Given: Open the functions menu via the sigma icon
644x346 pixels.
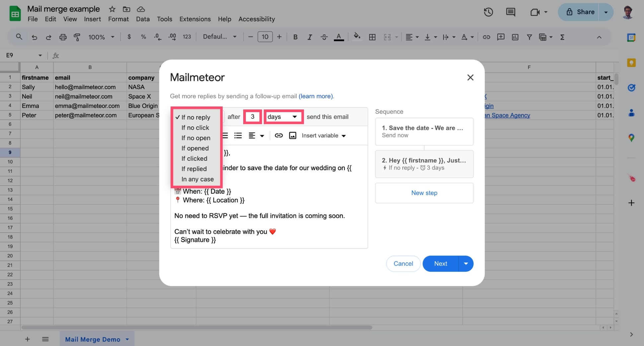Looking at the screenshot, I should point(562,37).
